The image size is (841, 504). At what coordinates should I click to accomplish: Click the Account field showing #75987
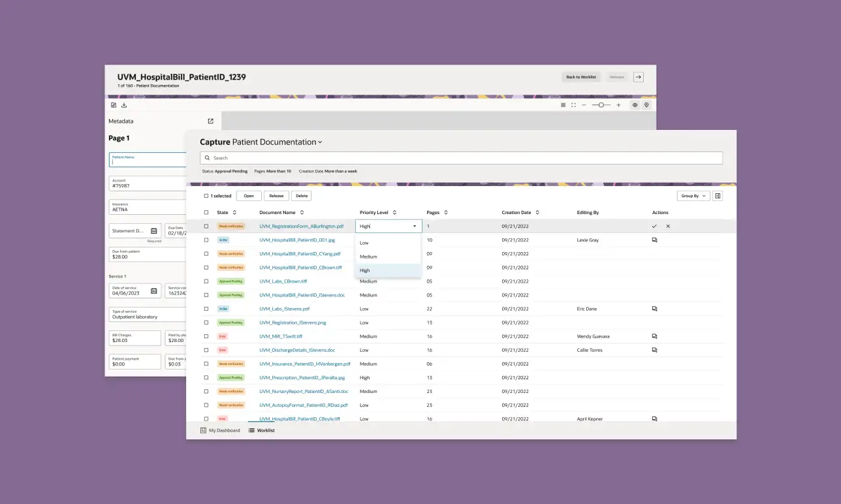(148, 183)
